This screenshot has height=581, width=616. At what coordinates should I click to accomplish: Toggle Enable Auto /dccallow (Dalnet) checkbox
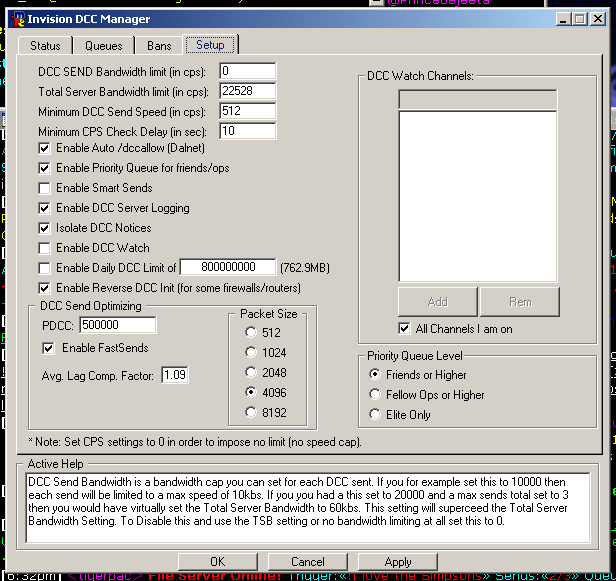pos(45,148)
